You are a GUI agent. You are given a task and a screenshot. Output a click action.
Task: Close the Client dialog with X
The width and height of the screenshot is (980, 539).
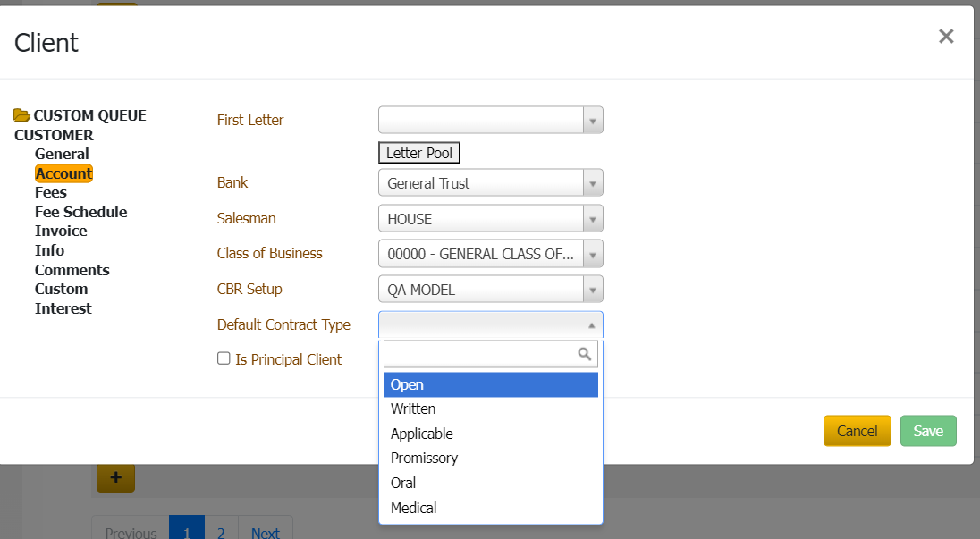(x=946, y=37)
